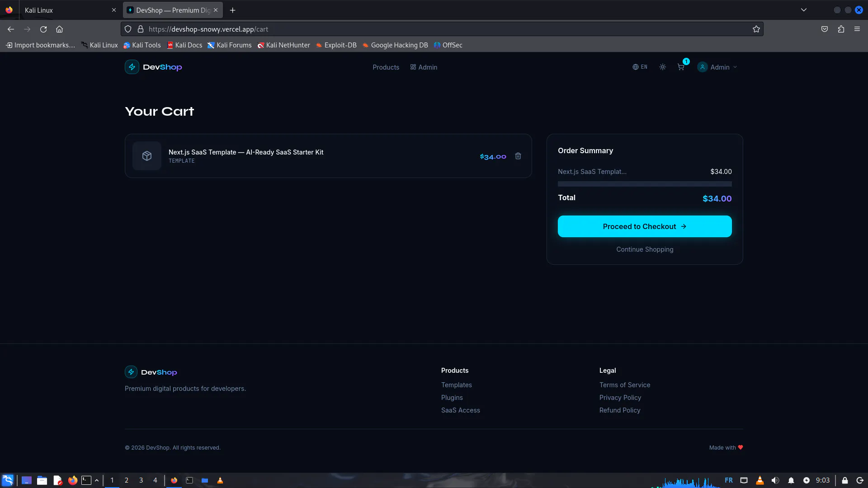Click the log out tray icon

(860, 480)
